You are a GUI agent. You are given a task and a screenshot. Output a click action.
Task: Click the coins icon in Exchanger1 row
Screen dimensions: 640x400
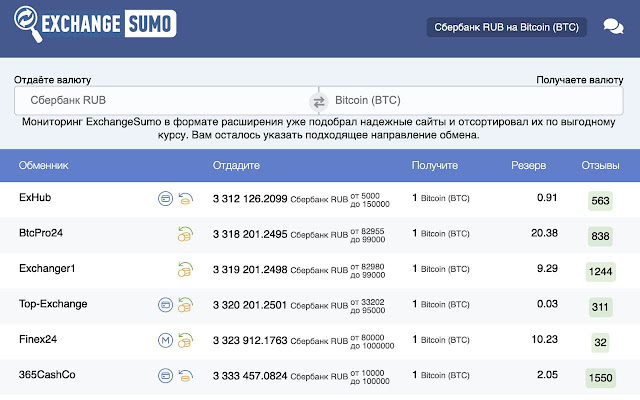pyautogui.click(x=185, y=270)
